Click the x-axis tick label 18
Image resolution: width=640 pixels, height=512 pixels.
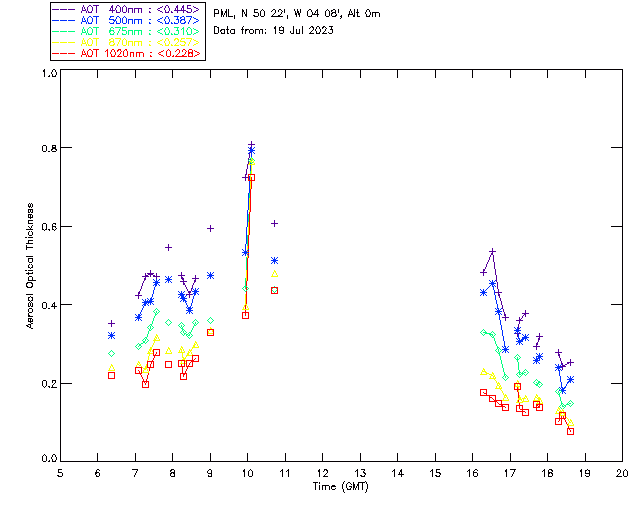tap(547, 473)
